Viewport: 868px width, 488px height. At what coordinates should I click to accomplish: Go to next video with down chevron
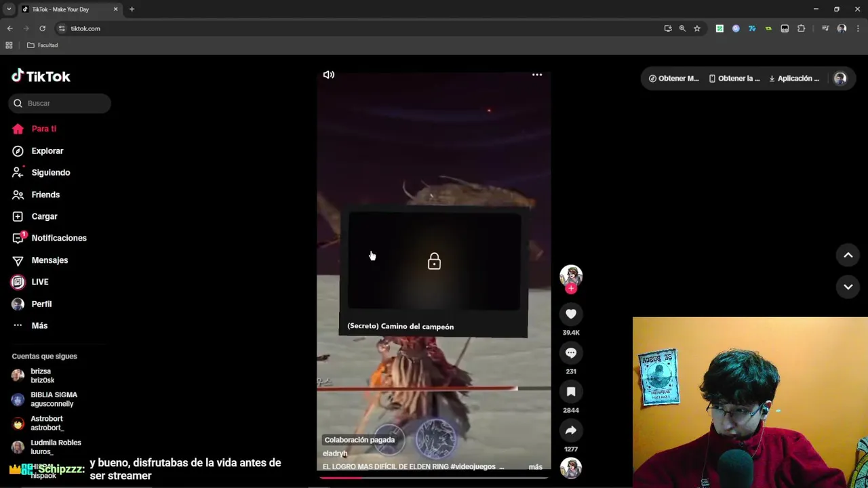tap(848, 287)
